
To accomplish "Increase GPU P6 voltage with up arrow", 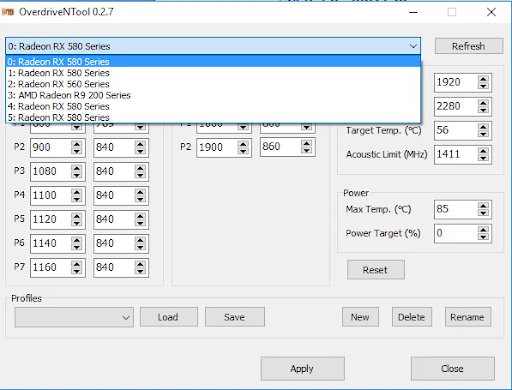I will coord(140,240).
